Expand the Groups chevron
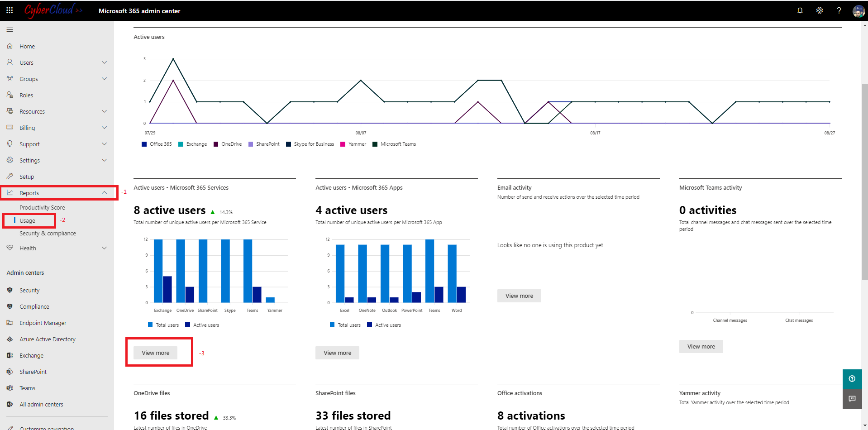 coord(105,79)
